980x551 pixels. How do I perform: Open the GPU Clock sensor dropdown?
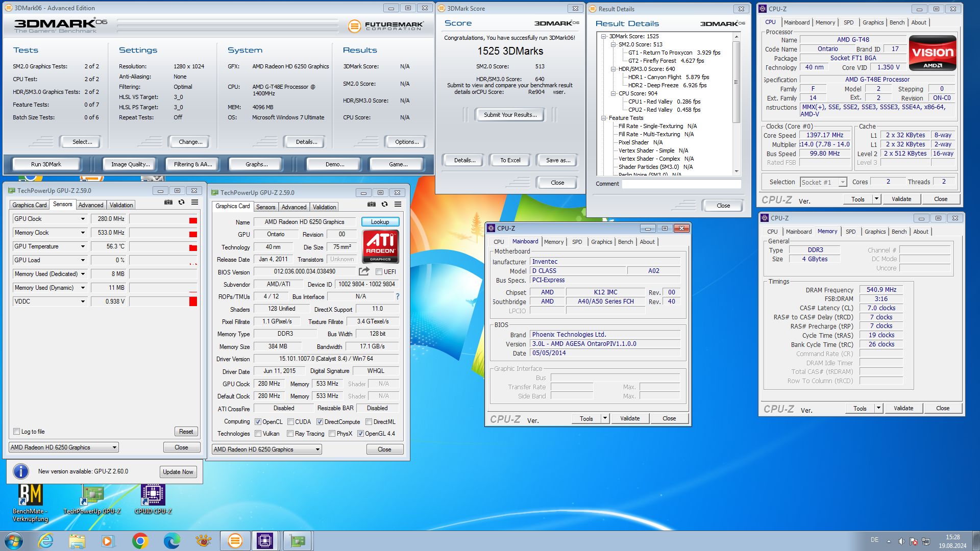tap(83, 219)
